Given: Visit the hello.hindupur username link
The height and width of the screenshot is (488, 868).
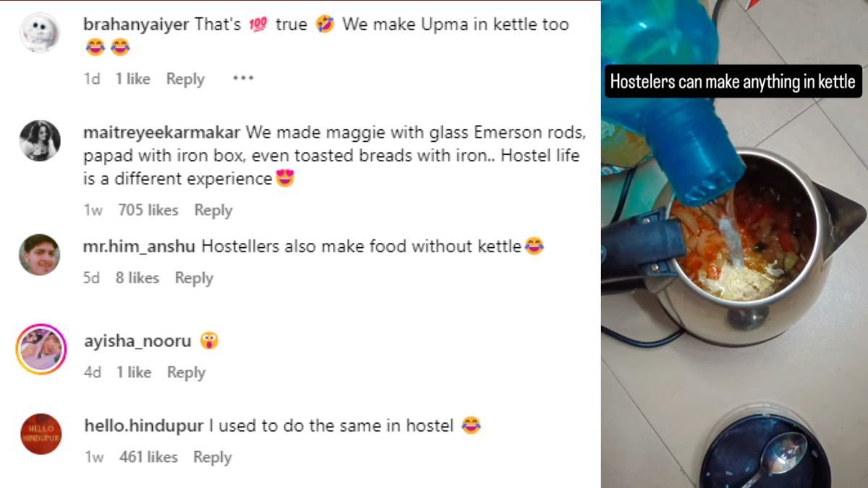Looking at the screenshot, I should click(144, 426).
